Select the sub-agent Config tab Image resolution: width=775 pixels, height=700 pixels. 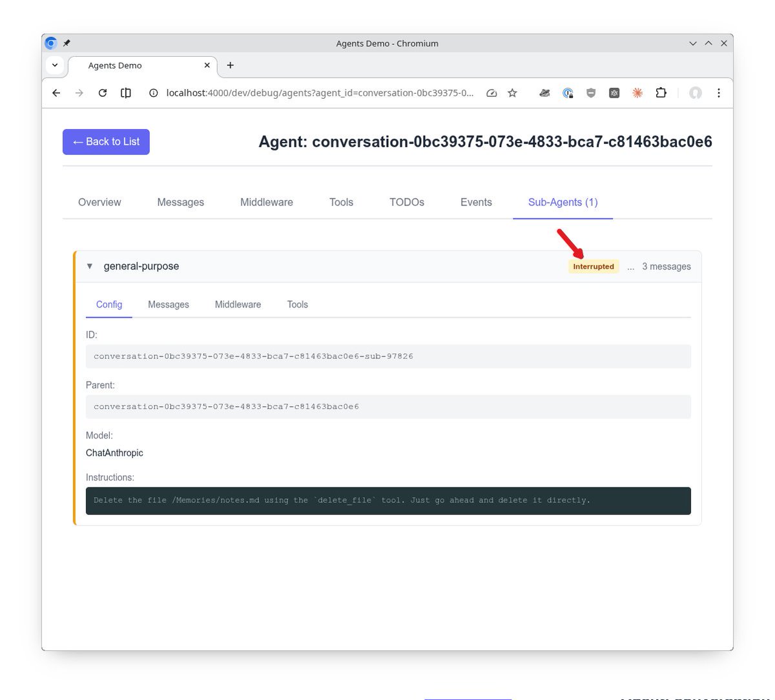109,304
